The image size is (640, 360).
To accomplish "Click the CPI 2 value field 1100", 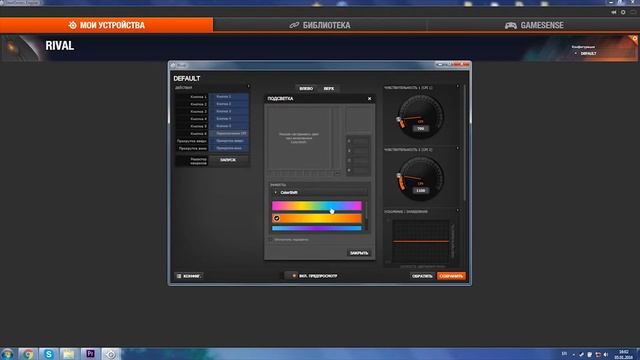I will pos(420,191).
